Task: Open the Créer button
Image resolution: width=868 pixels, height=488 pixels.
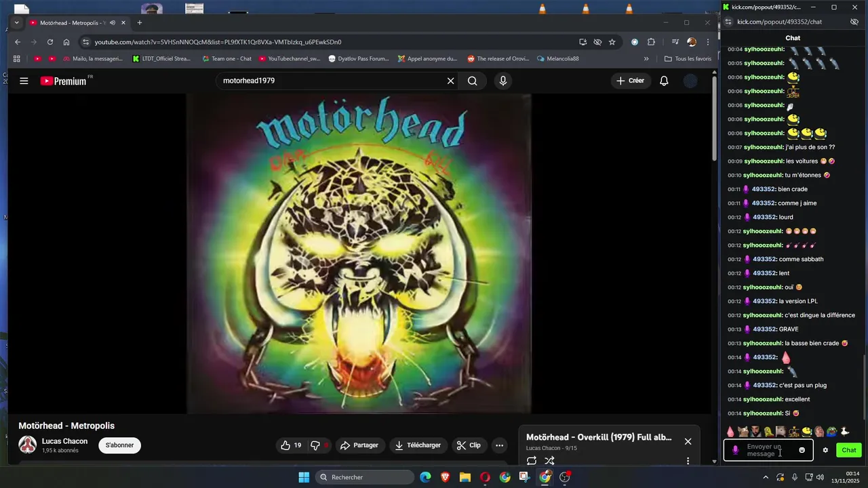Action: 630,81
